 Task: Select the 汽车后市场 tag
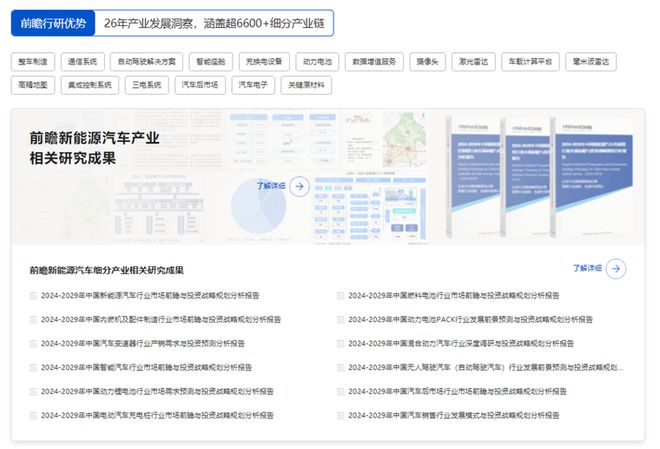coord(200,85)
